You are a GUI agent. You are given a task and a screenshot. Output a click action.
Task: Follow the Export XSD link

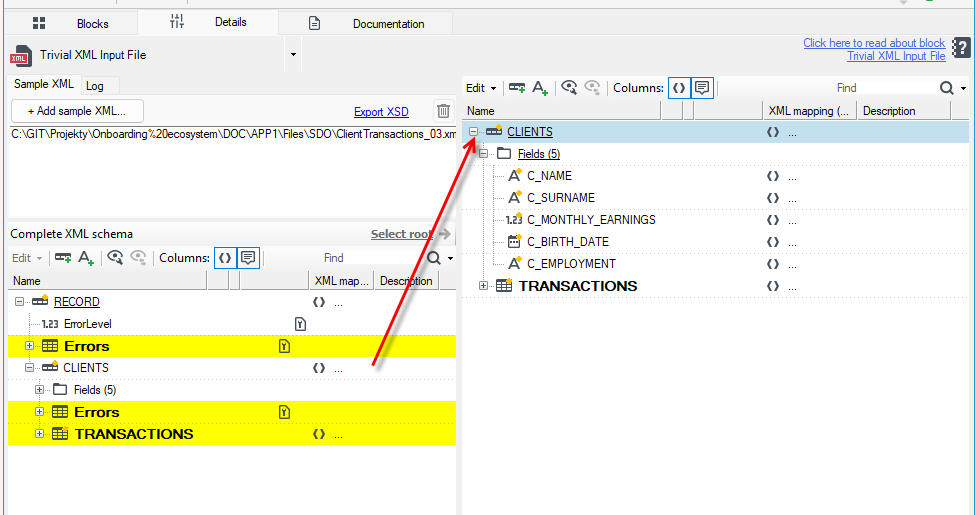[381, 112]
